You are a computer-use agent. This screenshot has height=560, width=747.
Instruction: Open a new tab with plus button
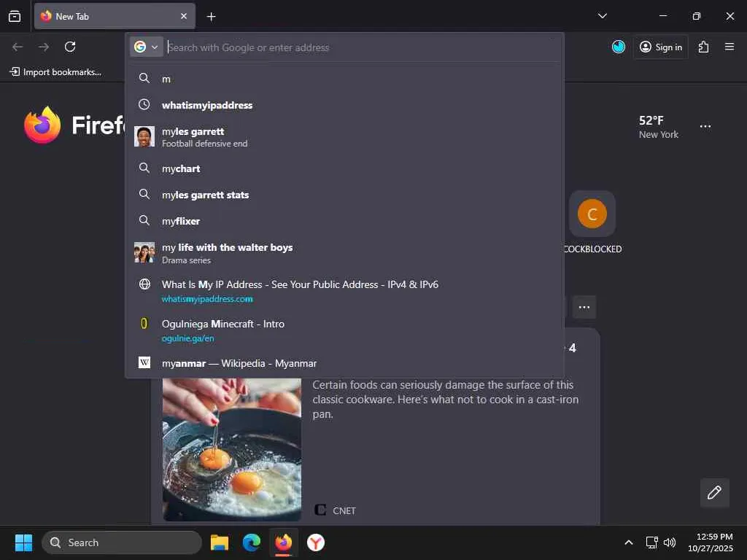pos(211,17)
